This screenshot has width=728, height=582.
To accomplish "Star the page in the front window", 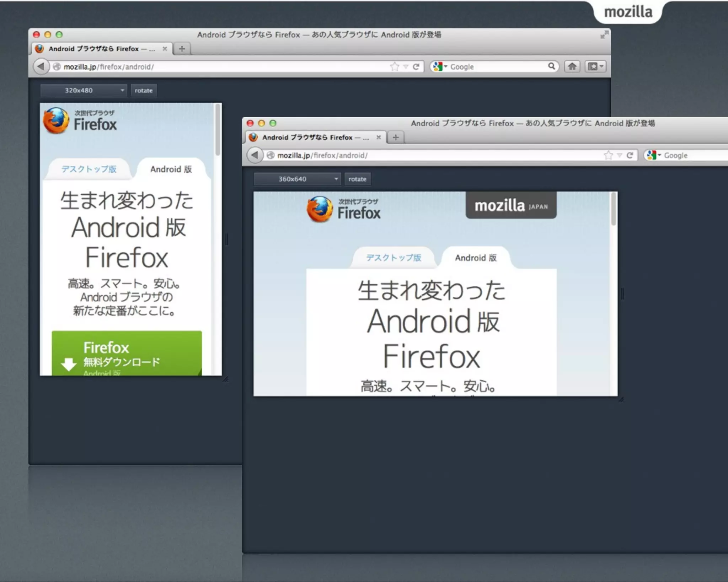I will tap(608, 155).
